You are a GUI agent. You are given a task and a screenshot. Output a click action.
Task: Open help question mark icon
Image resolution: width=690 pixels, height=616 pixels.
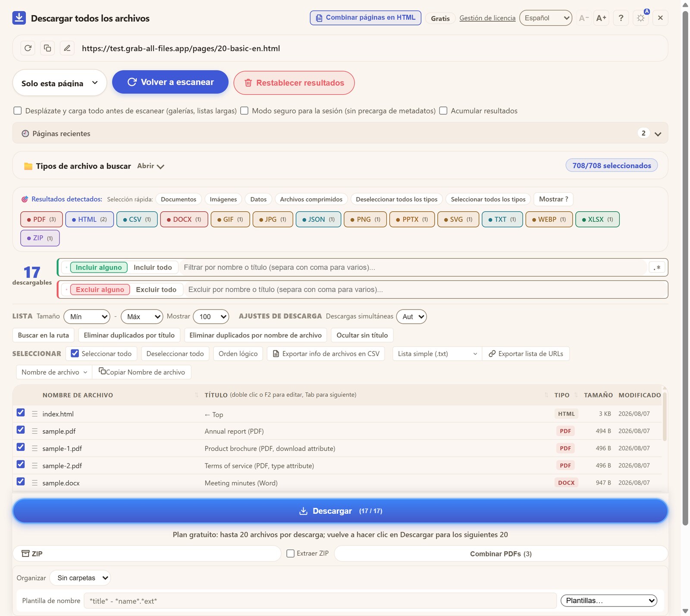[621, 18]
